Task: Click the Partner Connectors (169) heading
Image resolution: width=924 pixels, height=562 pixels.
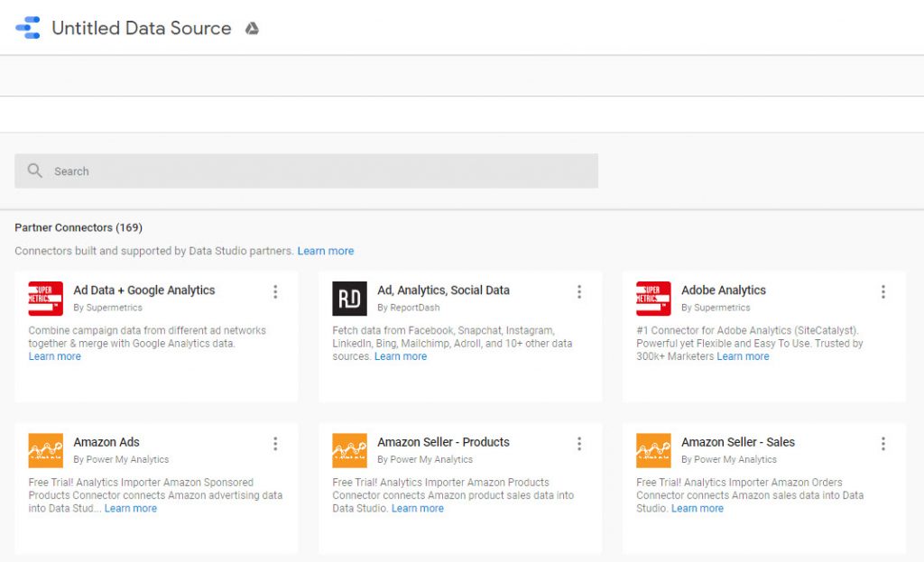Action: coord(79,227)
